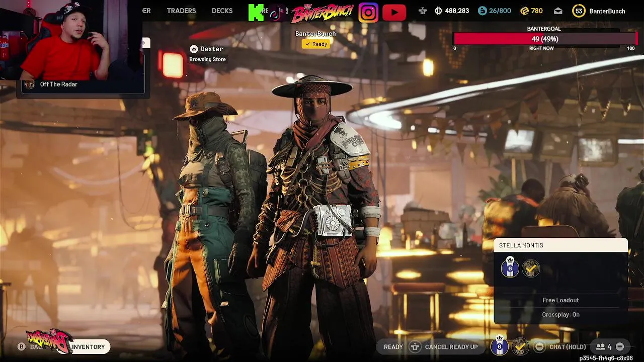Image resolution: width=644 pixels, height=362 pixels.
Task: Toggle the Crossplay: On setting
Action: click(560, 315)
